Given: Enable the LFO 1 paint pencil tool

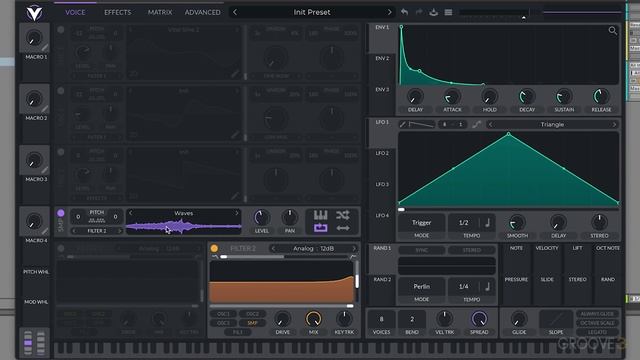Looking at the screenshot, I should pyautogui.click(x=402, y=124).
